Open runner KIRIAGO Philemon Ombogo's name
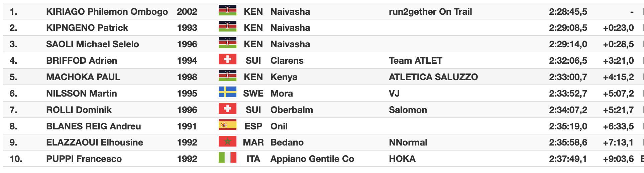This screenshot has width=644, height=173. pyautogui.click(x=107, y=12)
